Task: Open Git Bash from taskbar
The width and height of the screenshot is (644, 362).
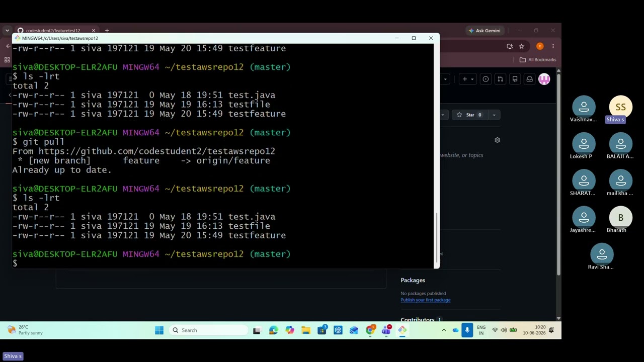Action: (x=402, y=330)
